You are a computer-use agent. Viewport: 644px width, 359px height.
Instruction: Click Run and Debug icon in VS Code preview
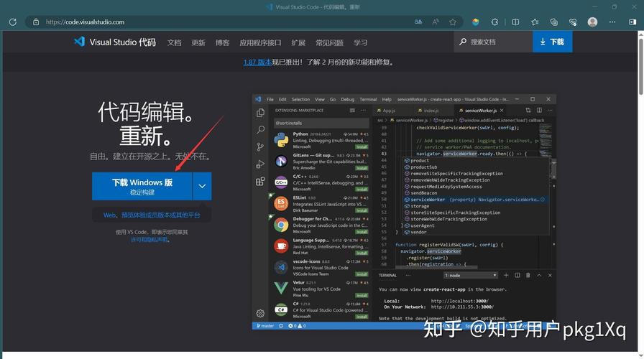pos(260,164)
